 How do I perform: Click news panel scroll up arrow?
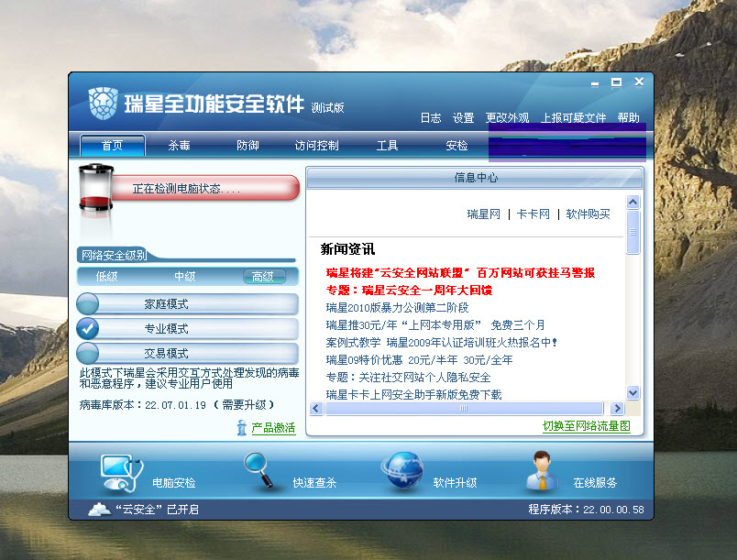tap(633, 203)
